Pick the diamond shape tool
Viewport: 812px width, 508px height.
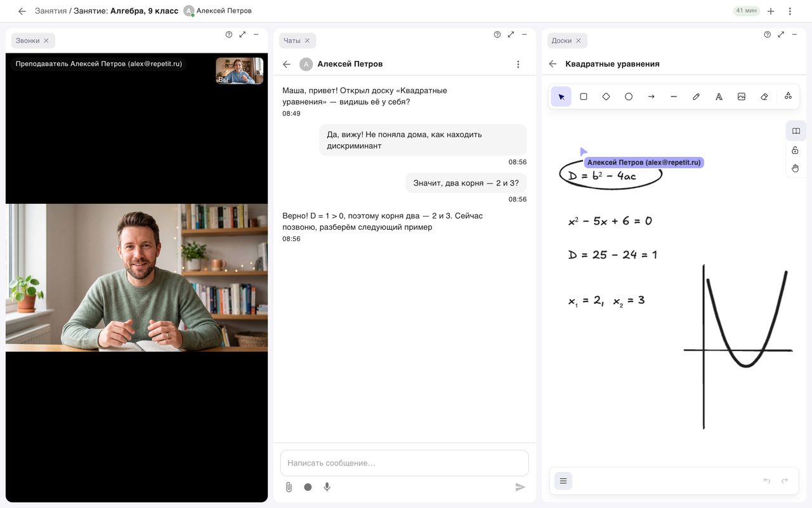[x=606, y=97]
